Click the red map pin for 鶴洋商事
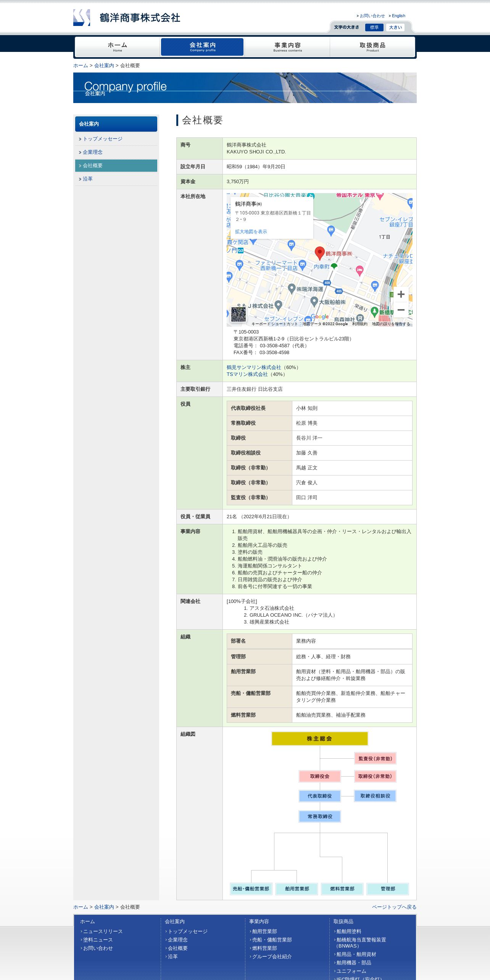This screenshot has height=980, width=490. pos(319,253)
